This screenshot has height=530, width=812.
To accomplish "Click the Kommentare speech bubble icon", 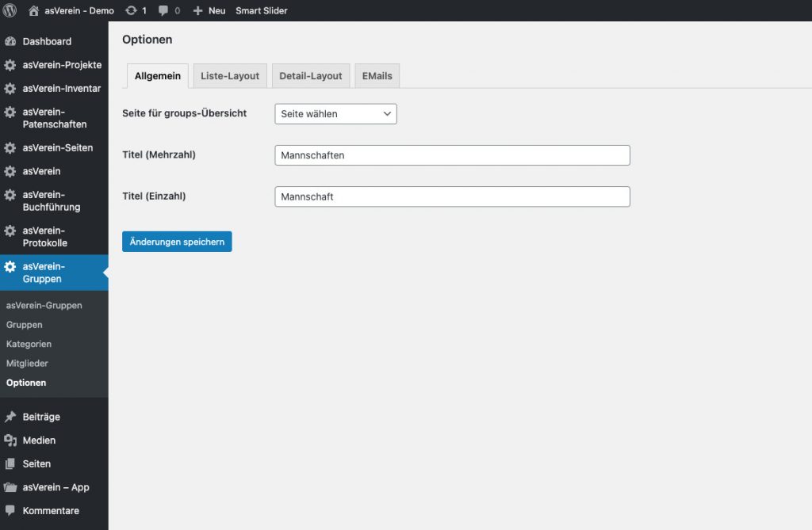I will 10,510.
